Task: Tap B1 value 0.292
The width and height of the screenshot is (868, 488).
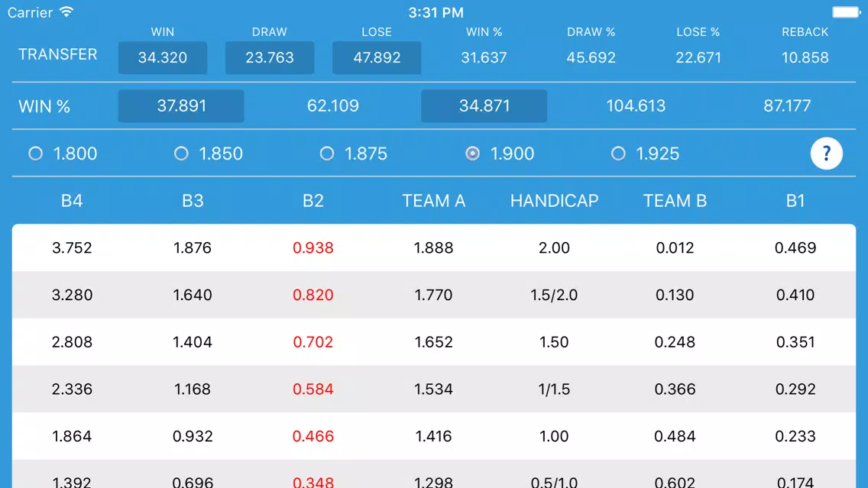Action: pyautogui.click(x=795, y=389)
